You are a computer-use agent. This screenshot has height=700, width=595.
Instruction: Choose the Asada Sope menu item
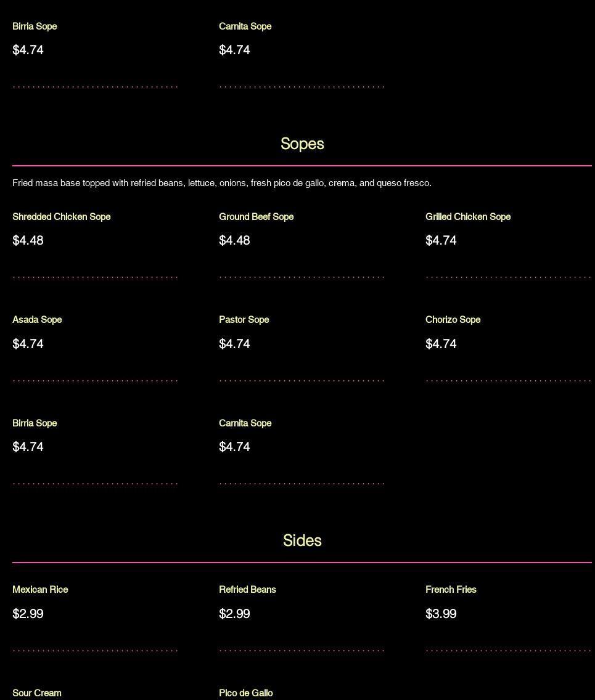pos(37,320)
